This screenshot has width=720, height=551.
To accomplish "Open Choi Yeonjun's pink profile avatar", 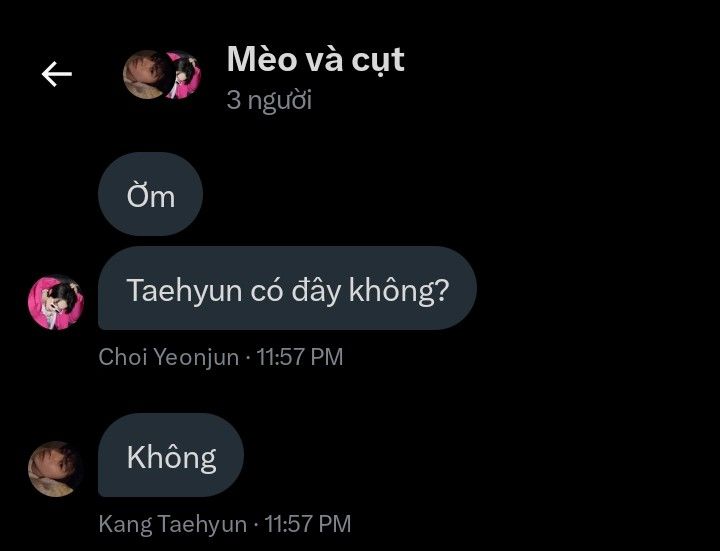I will click(x=56, y=302).
